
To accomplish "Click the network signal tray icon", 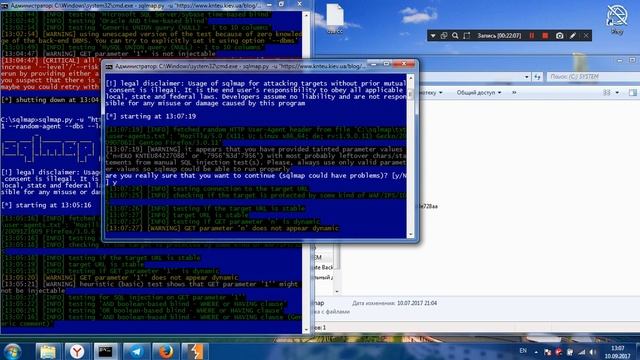I will click(x=581, y=352).
